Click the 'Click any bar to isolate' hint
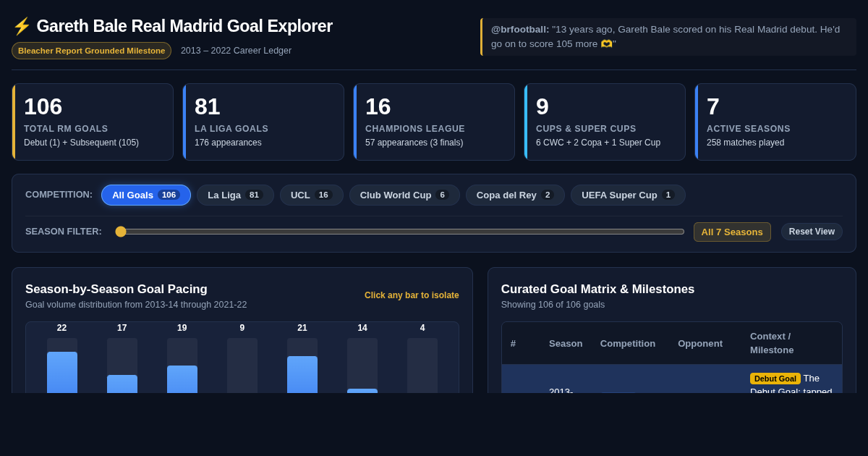Screen dimensions: 868x456 (412, 295)
